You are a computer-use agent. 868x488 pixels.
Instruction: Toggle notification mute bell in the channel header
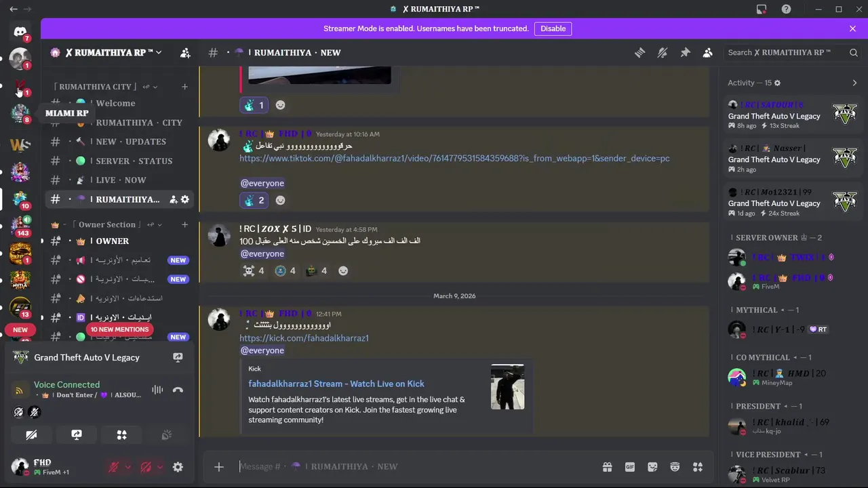pyautogui.click(x=663, y=53)
